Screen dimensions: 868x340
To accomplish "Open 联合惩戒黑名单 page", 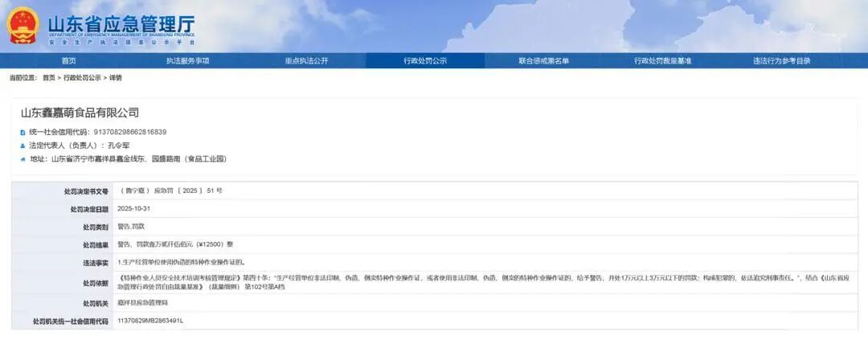I will tap(543, 61).
